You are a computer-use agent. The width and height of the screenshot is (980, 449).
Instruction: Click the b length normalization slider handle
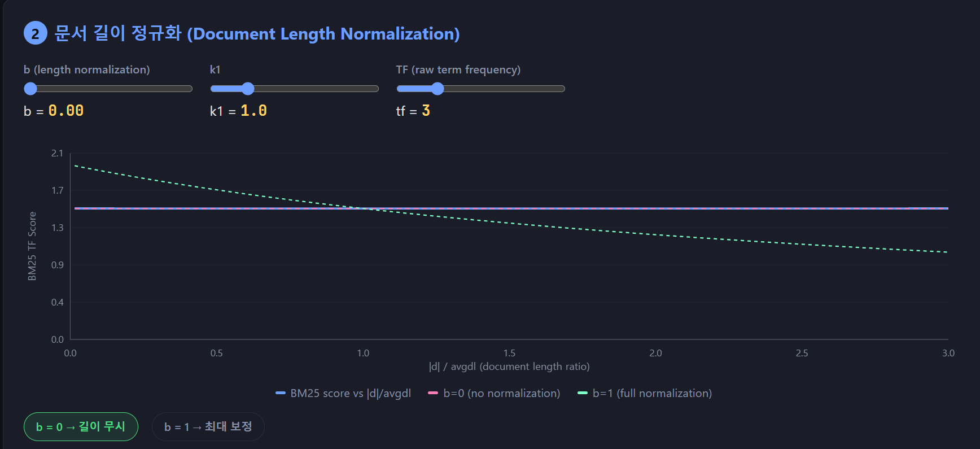(x=30, y=89)
